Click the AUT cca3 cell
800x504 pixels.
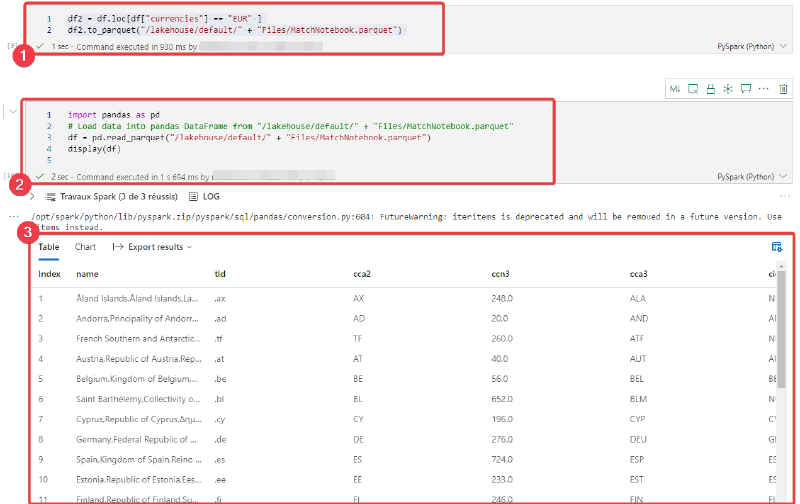pyautogui.click(x=638, y=359)
